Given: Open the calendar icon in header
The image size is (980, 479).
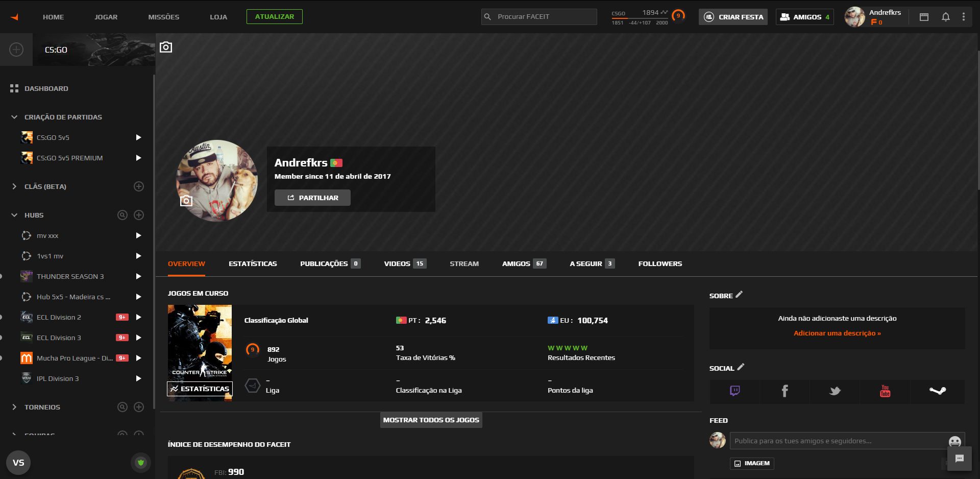Looking at the screenshot, I should (924, 17).
